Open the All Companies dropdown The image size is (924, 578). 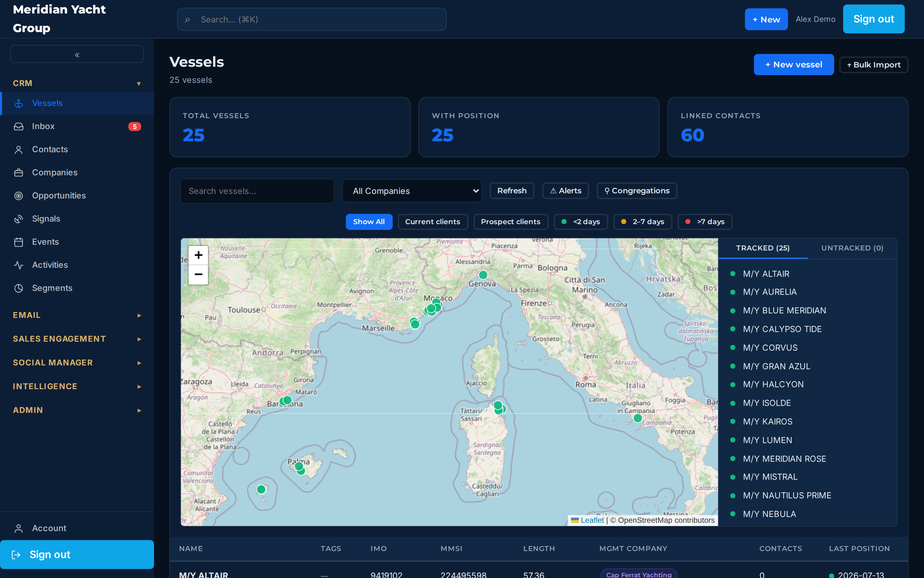pyautogui.click(x=412, y=191)
